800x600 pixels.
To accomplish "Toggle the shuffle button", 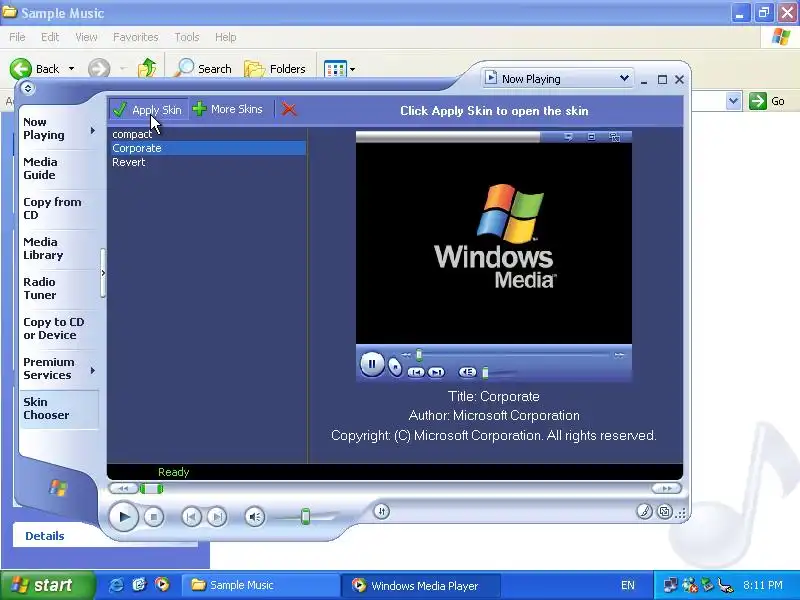I will click(x=382, y=511).
